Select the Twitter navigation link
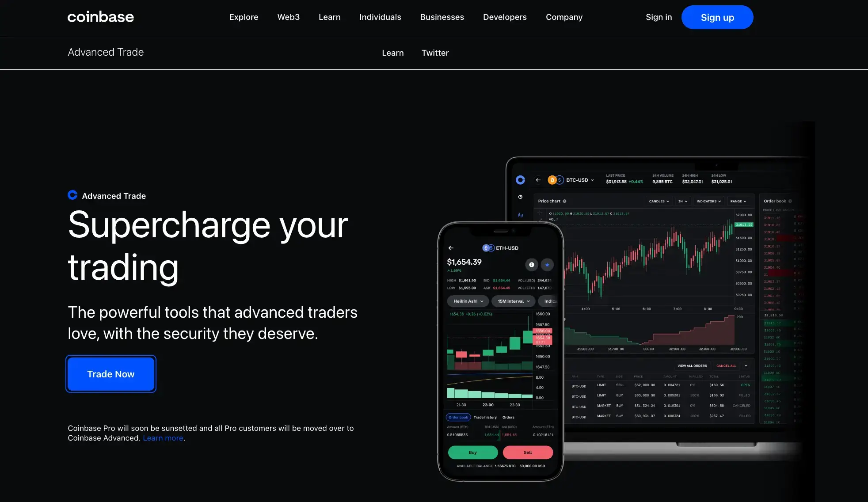The height and width of the screenshot is (502, 868). [x=435, y=53]
